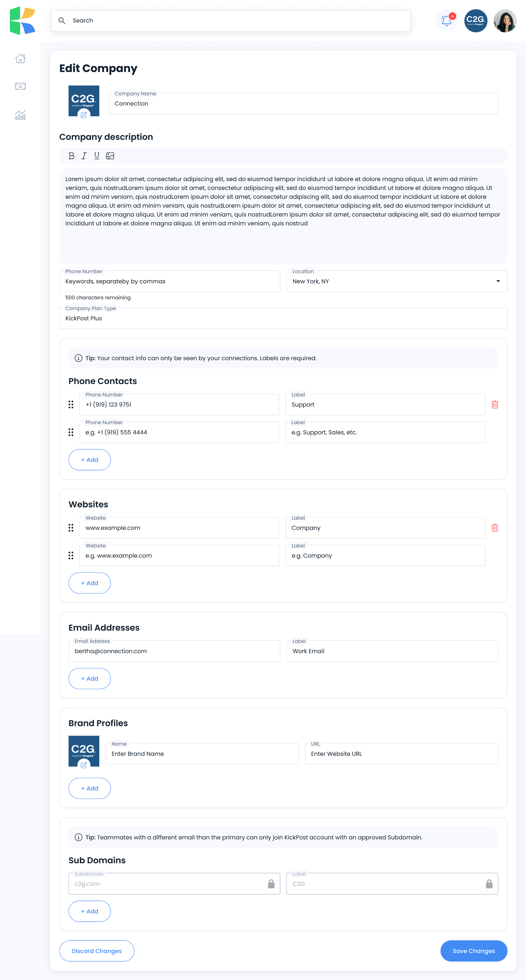Click the Edit Company heading

coord(98,68)
